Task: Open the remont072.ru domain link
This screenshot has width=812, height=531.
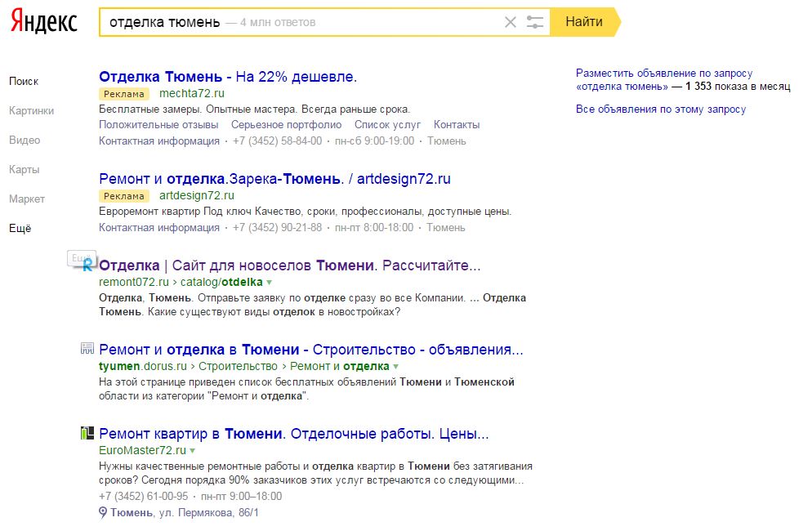Action: [x=134, y=283]
